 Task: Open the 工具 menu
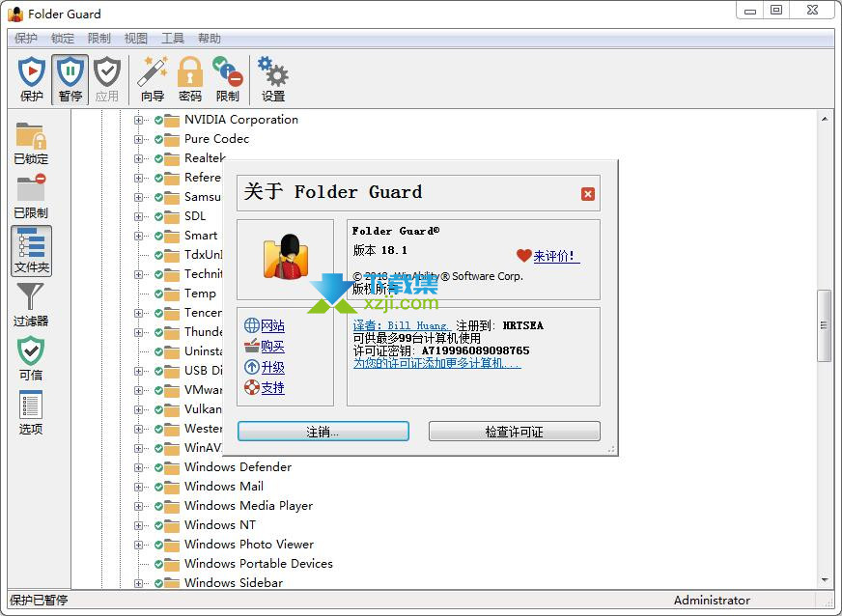point(173,39)
